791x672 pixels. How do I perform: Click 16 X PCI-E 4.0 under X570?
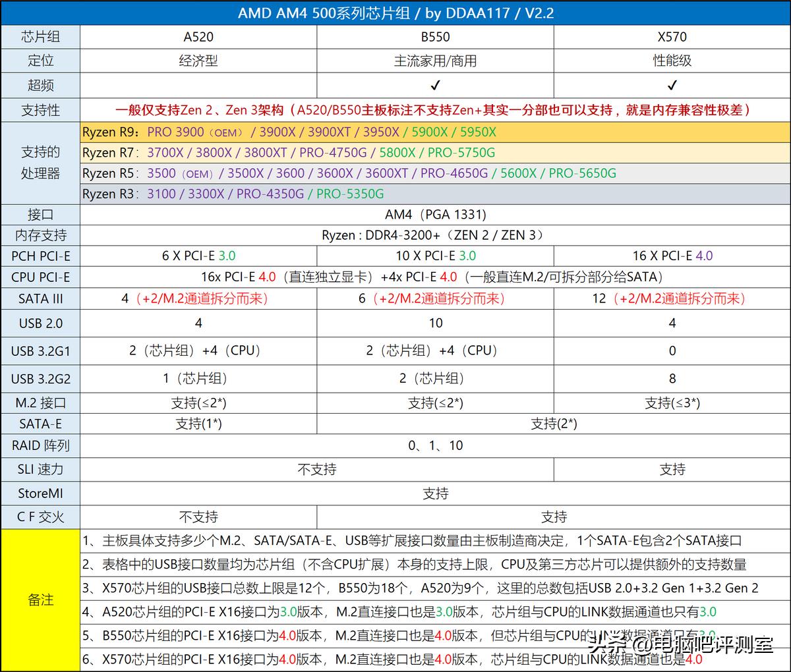coord(672,256)
